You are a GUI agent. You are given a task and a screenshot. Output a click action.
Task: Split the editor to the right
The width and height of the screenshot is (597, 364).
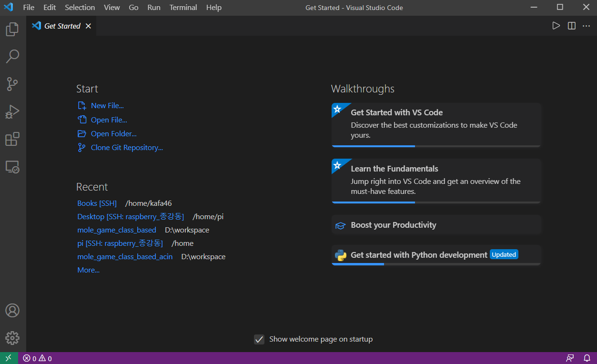tap(572, 26)
